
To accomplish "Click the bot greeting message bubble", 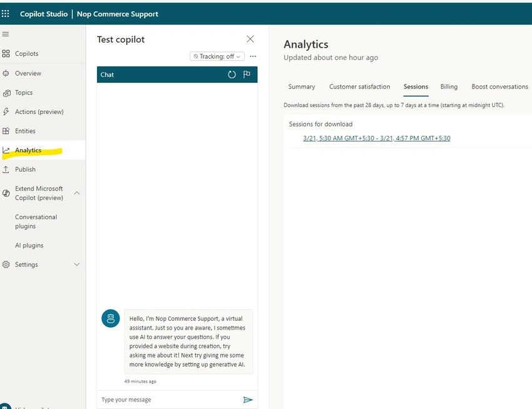I will click(x=188, y=341).
